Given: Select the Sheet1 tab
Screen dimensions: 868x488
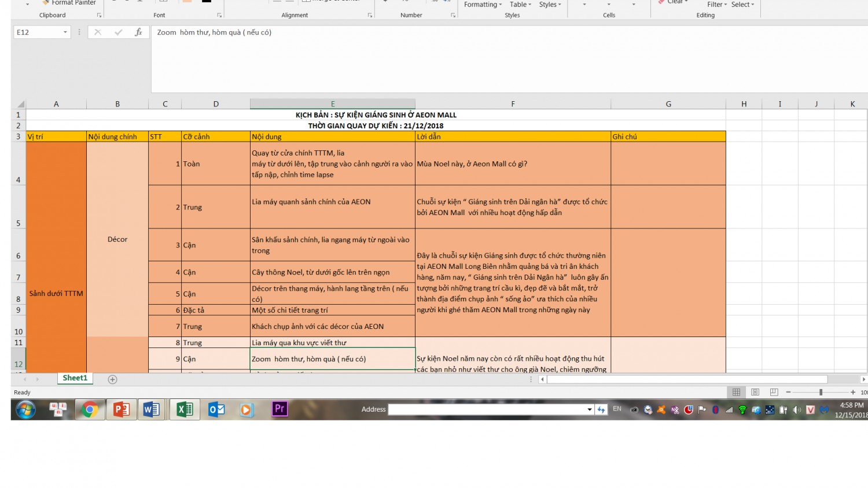Looking at the screenshot, I should coord(75,378).
